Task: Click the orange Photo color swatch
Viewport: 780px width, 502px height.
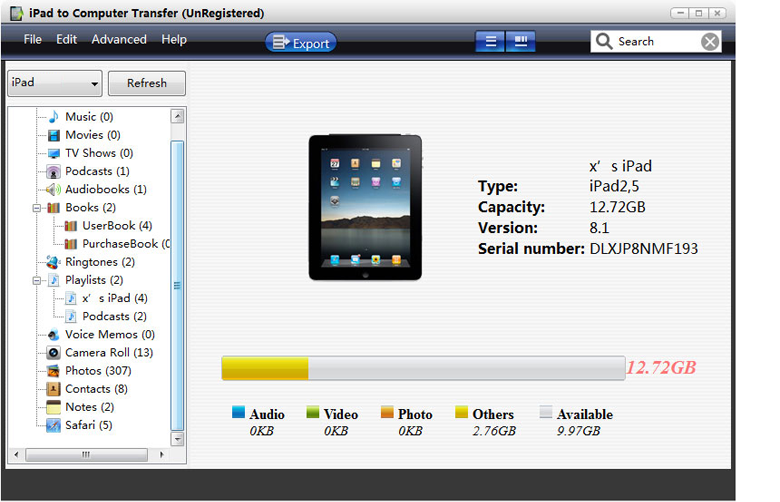Action: pyautogui.click(x=387, y=412)
